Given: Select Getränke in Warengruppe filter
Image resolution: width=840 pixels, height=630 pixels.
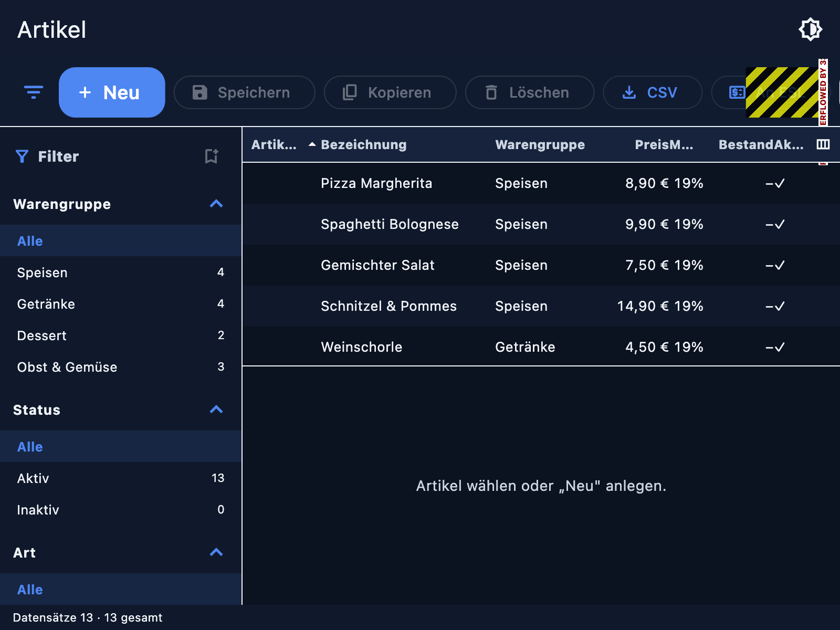Looking at the screenshot, I should pos(121,304).
